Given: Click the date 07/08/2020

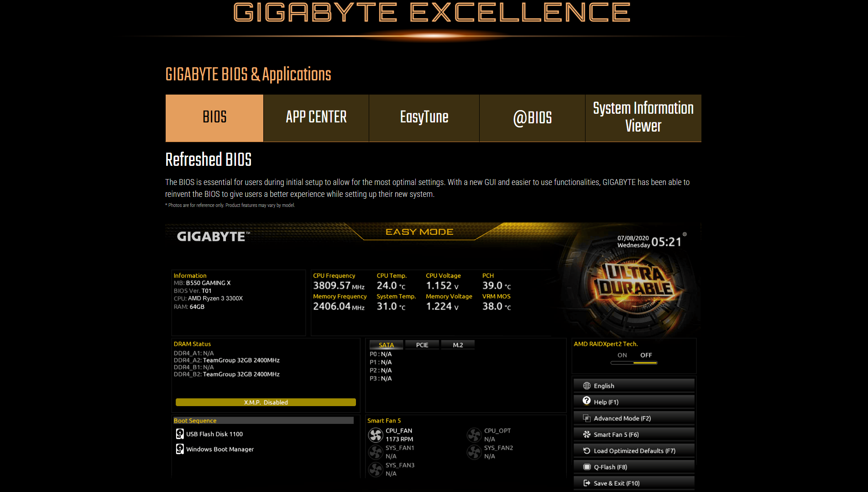Looking at the screenshot, I should pos(633,238).
